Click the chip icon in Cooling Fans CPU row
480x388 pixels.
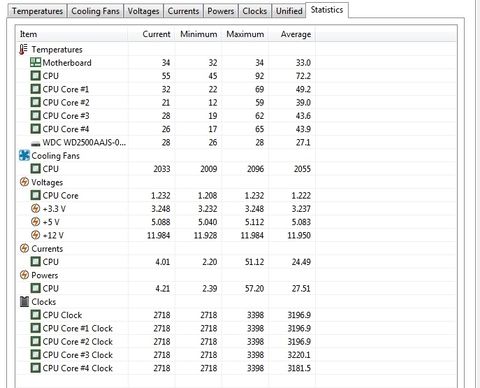(x=35, y=169)
